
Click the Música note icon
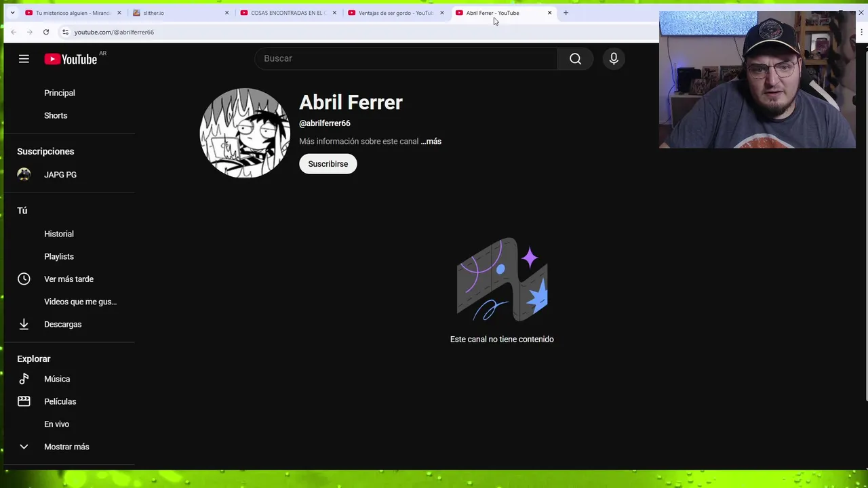[x=24, y=379]
